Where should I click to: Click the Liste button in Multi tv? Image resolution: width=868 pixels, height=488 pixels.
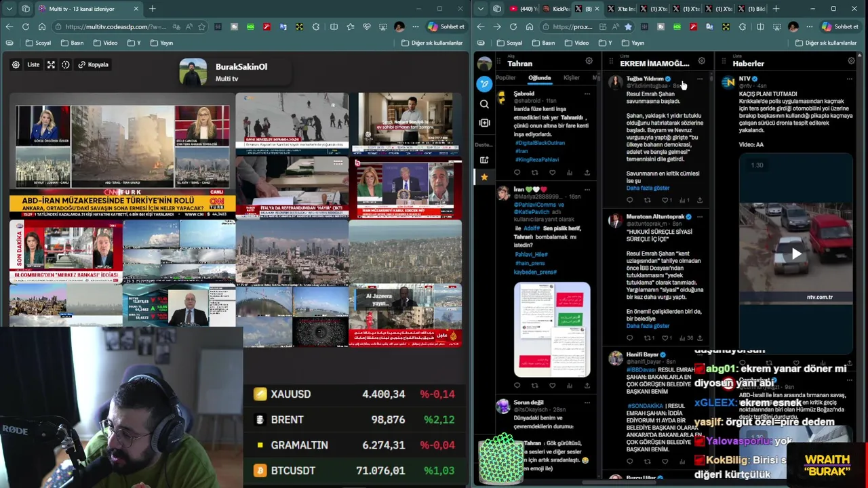pyautogui.click(x=33, y=64)
